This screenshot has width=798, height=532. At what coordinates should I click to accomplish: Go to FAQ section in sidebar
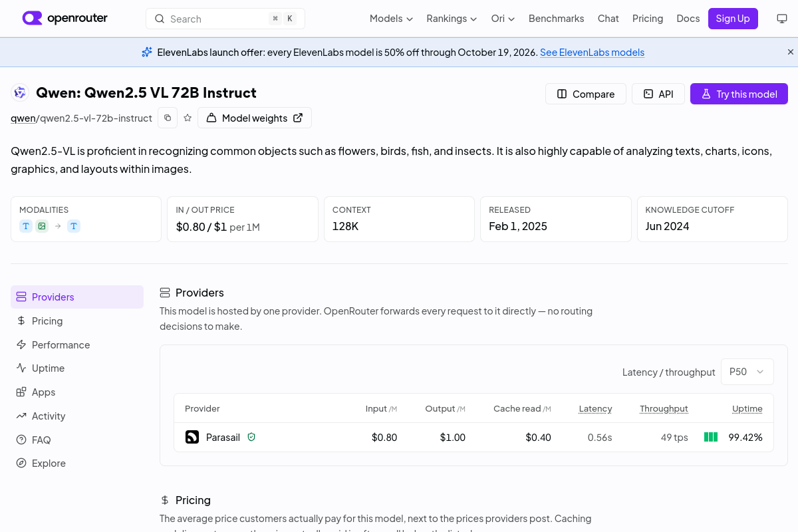point(77,440)
